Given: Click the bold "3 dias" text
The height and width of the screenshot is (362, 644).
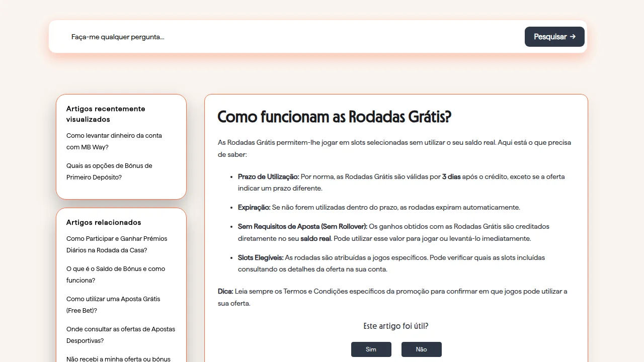Looking at the screenshot, I should tap(451, 177).
